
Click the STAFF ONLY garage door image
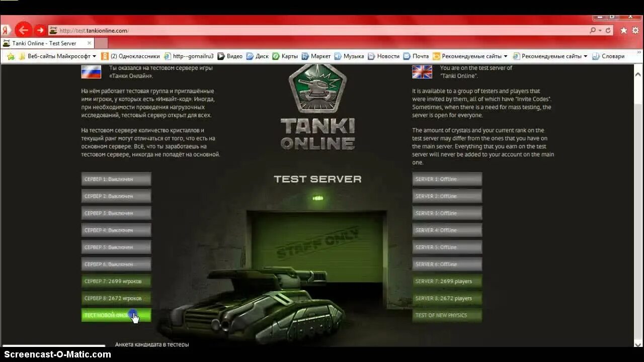(x=317, y=246)
